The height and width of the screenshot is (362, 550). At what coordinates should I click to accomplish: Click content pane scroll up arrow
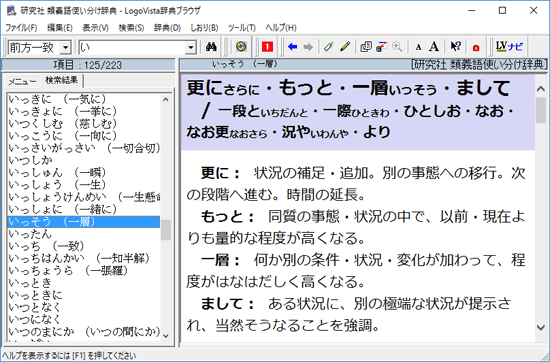click(541, 89)
